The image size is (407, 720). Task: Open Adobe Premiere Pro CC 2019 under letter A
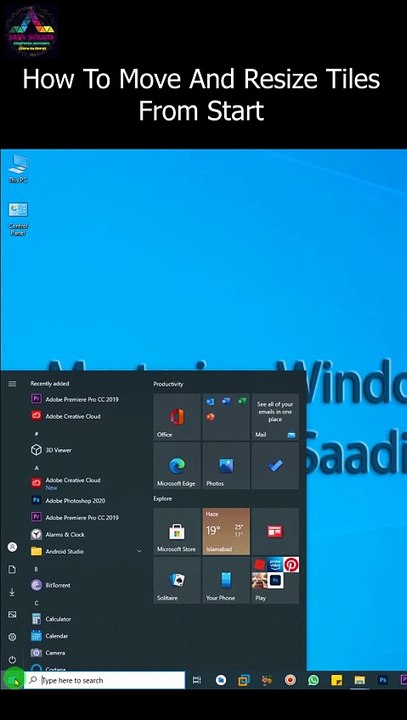click(x=76, y=517)
